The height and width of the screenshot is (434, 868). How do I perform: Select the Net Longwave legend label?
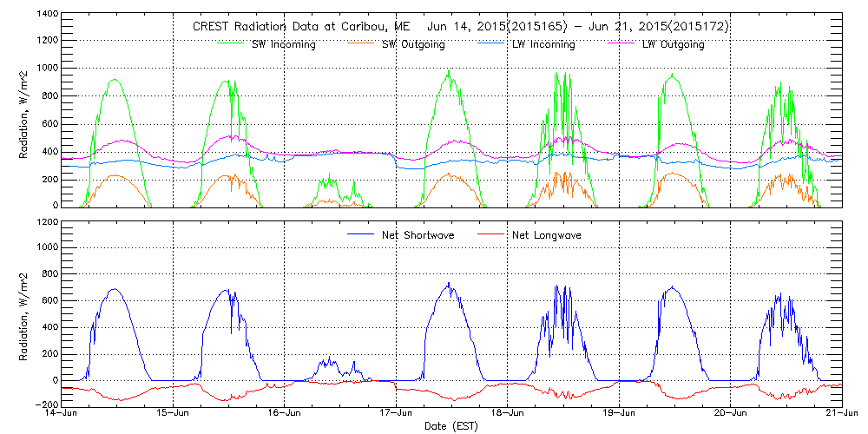coord(545,234)
